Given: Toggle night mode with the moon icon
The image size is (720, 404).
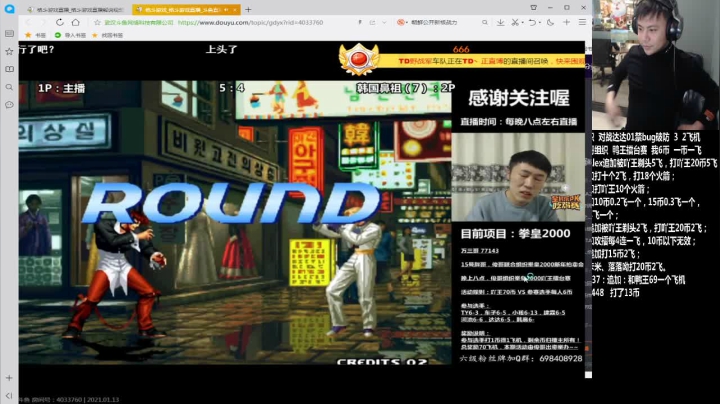Looking at the screenshot, I should pos(551,22).
